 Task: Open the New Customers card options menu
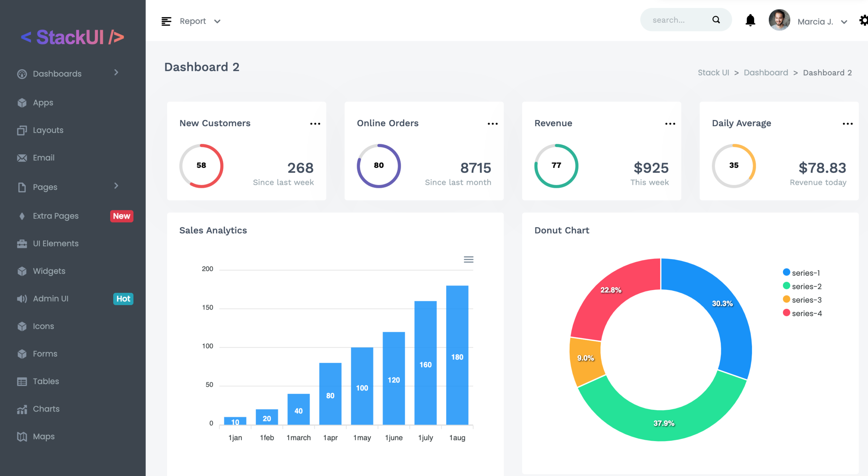[315, 123]
